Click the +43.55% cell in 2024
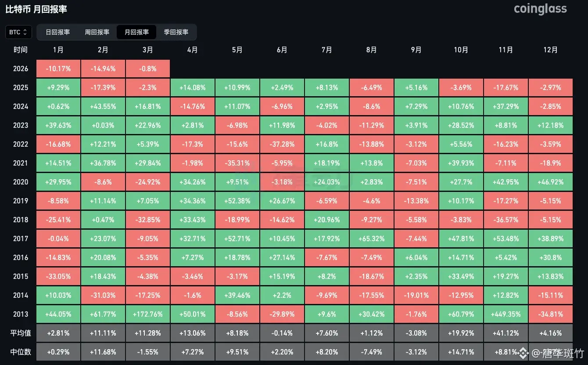Screen dimensions: 588x365 pyautogui.click(x=103, y=106)
